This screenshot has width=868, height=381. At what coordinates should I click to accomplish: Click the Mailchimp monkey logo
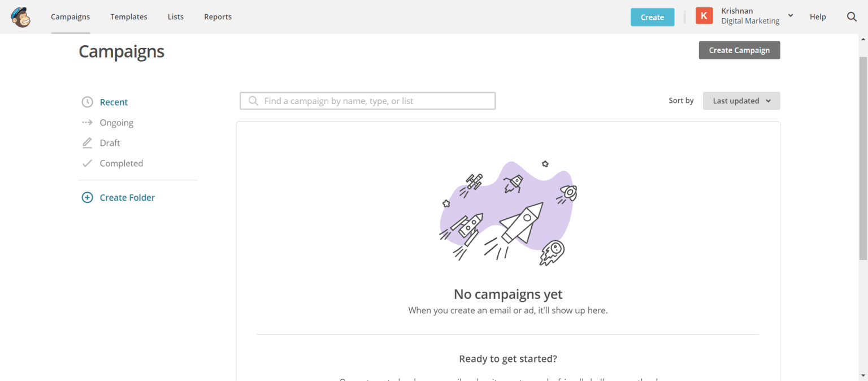(20, 17)
